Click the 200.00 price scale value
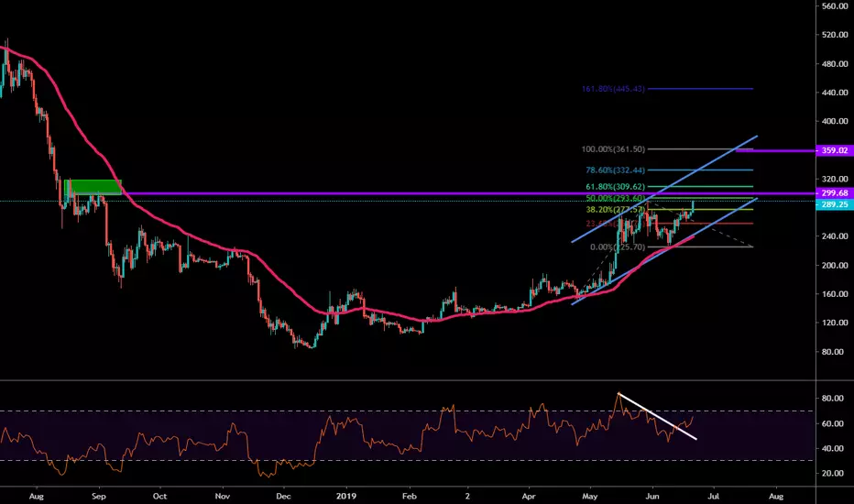The width and height of the screenshot is (854, 504). pos(835,266)
